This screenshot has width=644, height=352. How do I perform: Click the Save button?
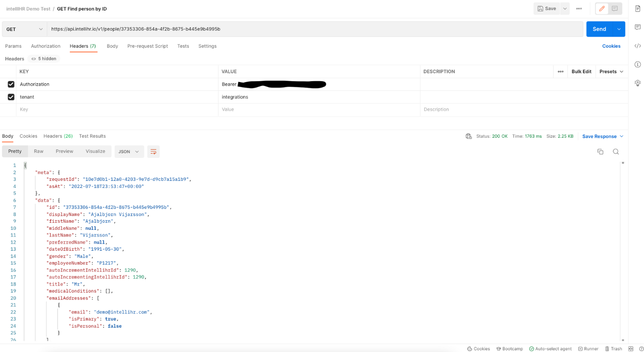[x=547, y=8]
